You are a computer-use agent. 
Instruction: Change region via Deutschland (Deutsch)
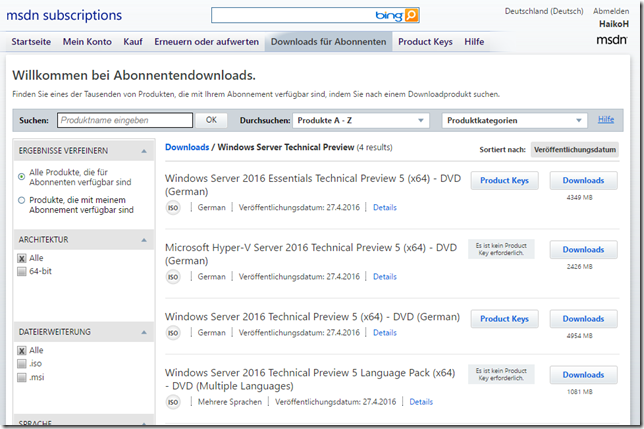(544, 11)
